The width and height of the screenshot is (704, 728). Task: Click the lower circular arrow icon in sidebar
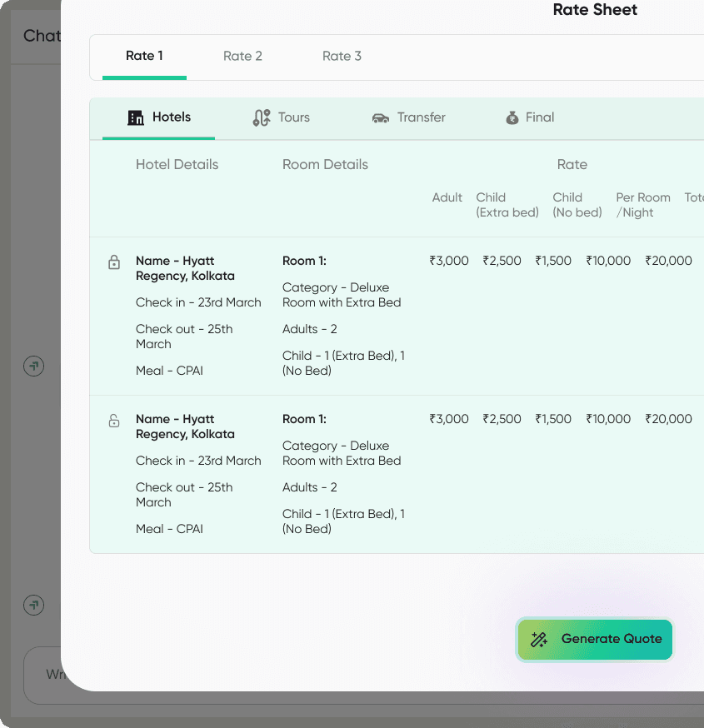click(x=33, y=606)
